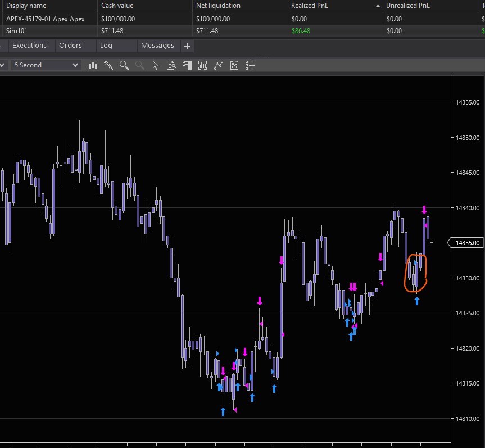Image resolution: width=485 pixels, height=448 pixels.
Task: Switch to the Orders tab
Action: pyautogui.click(x=70, y=46)
